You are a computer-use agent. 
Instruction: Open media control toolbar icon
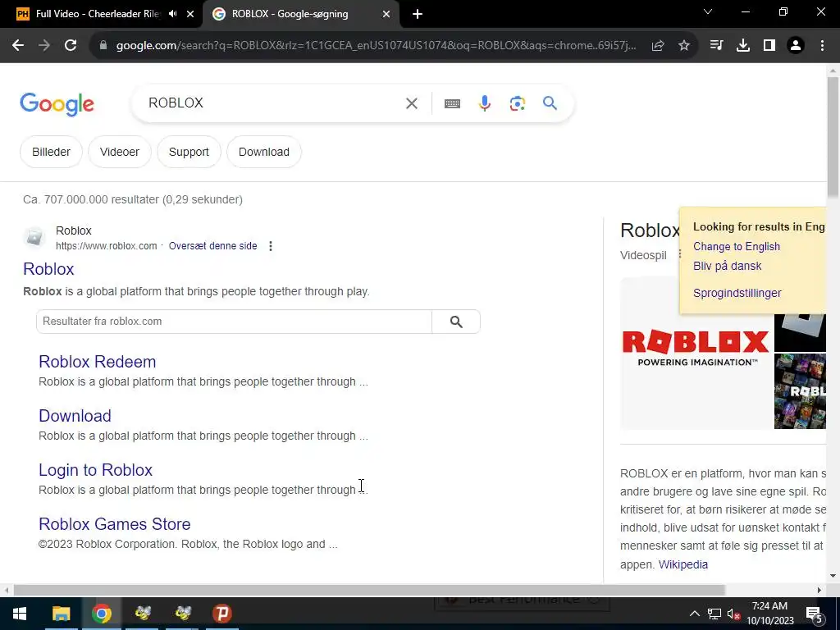click(x=716, y=46)
